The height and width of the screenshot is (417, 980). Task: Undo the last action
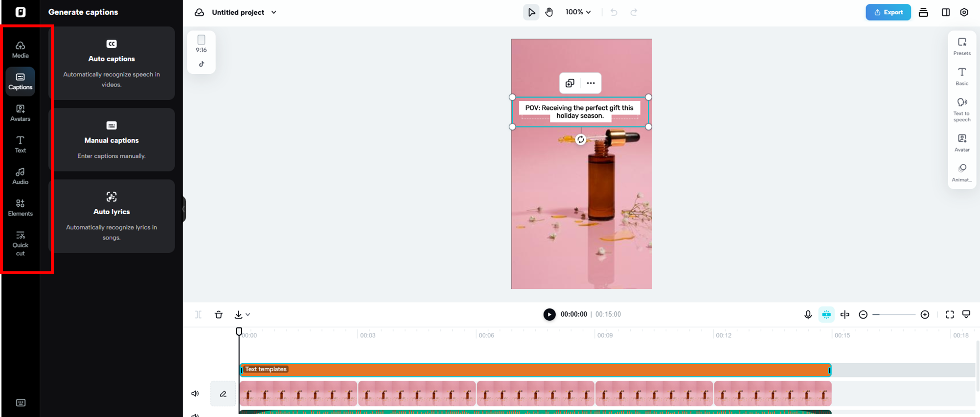[614, 12]
